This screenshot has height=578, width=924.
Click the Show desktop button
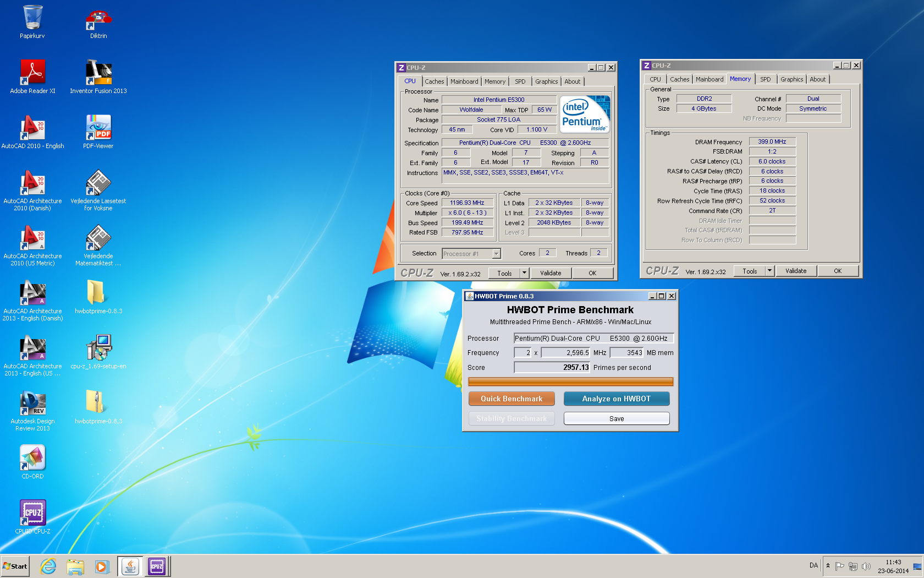tap(917, 566)
